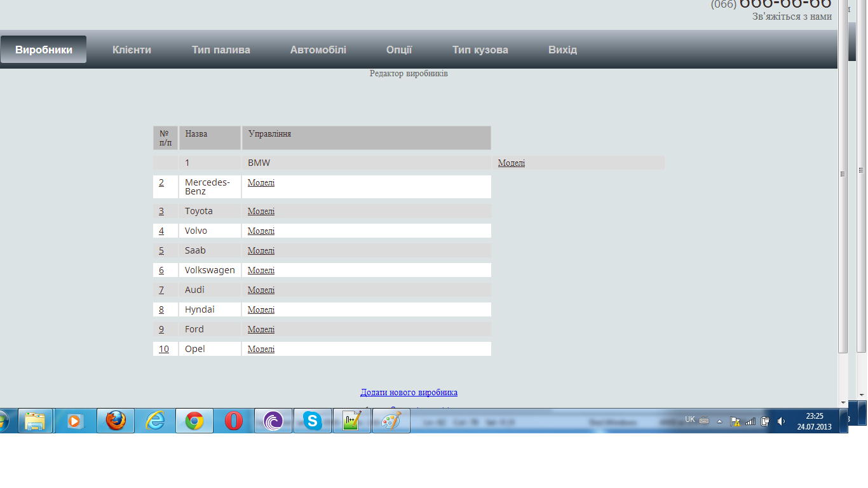
Task: Go to the Клієнти menu item
Action: (x=132, y=50)
